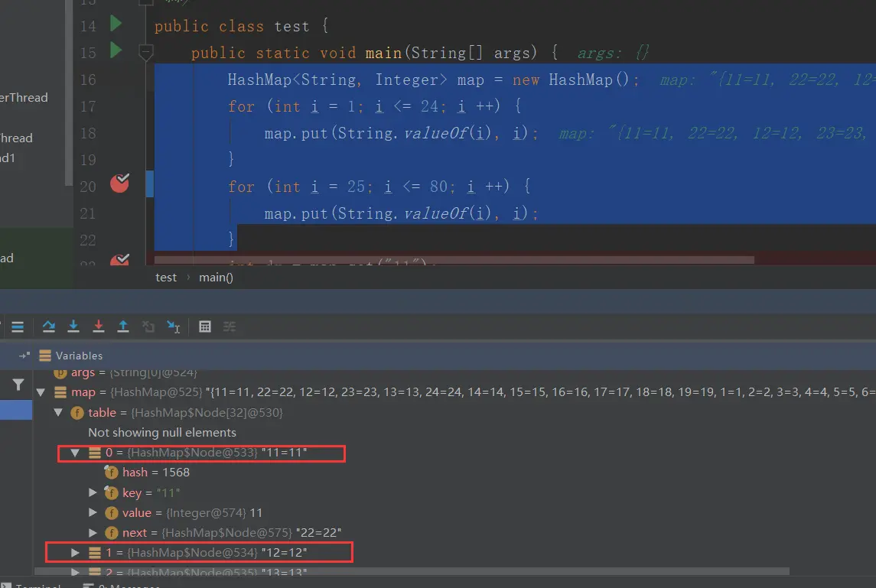Click the Step Over debugger icon

click(49, 326)
